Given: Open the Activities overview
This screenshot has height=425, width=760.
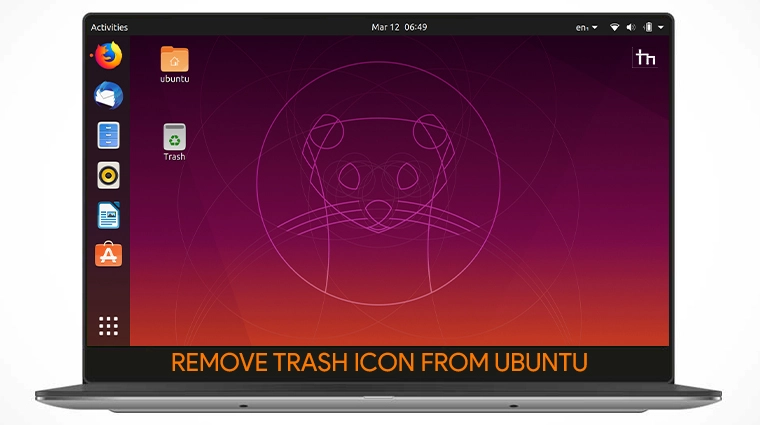Looking at the screenshot, I should [109, 27].
